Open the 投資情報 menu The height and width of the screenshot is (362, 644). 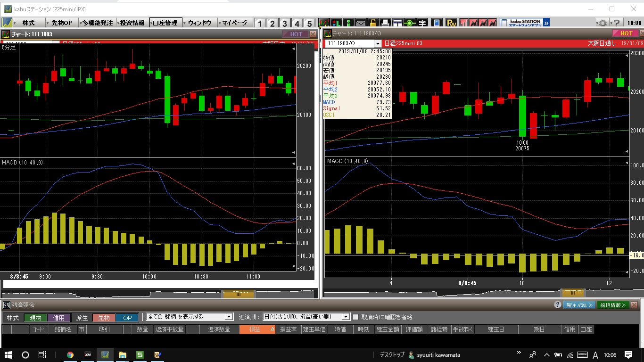click(x=132, y=23)
